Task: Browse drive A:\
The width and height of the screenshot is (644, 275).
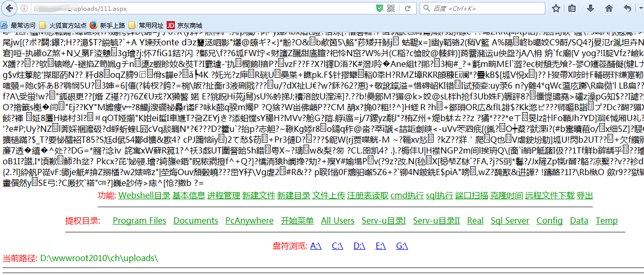Action: pyautogui.click(x=316, y=246)
